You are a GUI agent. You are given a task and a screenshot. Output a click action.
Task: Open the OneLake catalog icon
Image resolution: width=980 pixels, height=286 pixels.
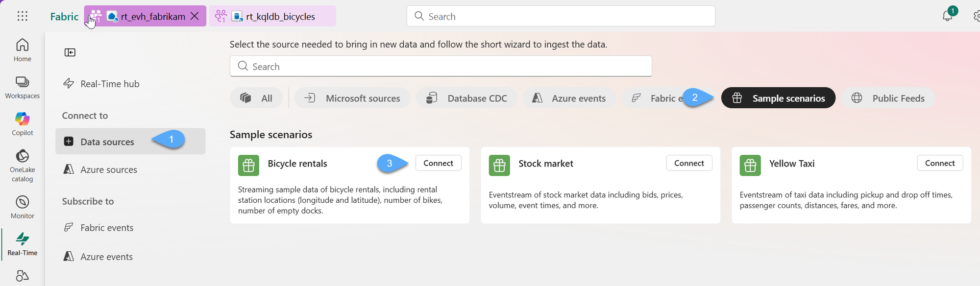(x=22, y=166)
